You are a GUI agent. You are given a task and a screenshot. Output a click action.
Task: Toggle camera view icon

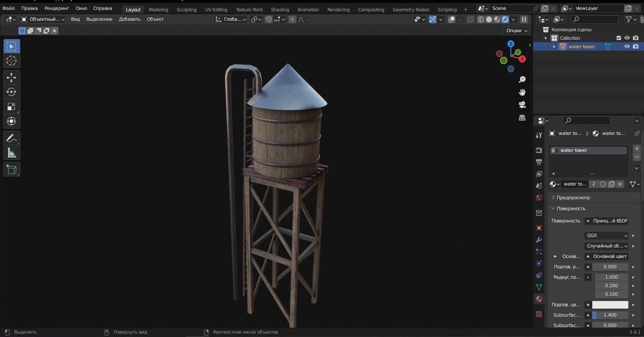point(522,105)
